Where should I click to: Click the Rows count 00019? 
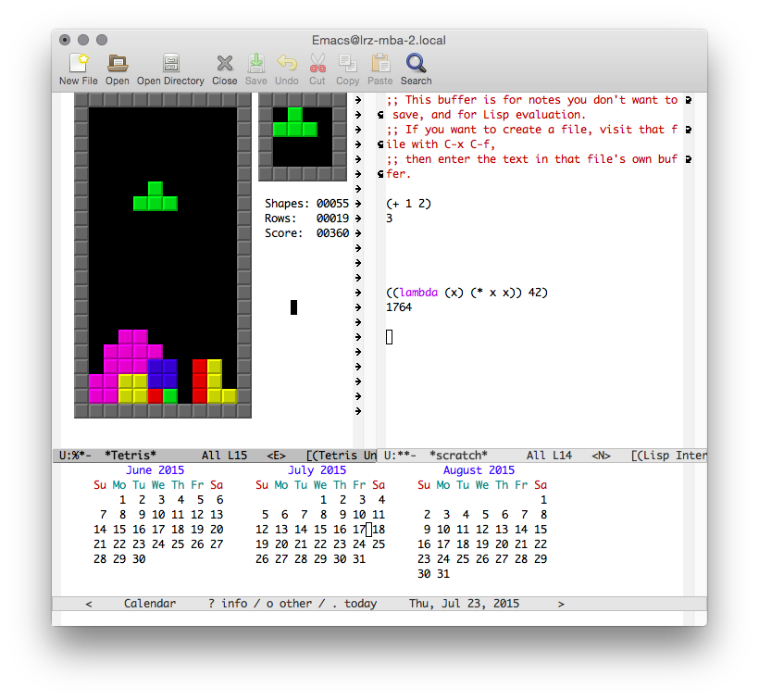coord(332,219)
